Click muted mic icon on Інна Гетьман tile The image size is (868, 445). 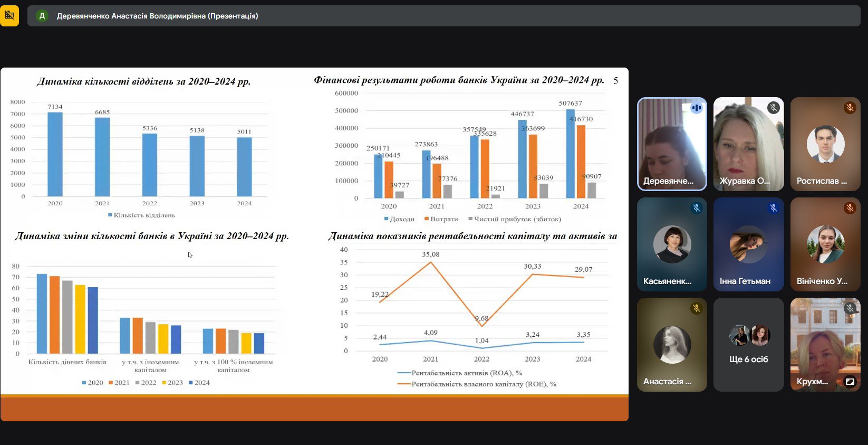pyautogui.click(x=773, y=208)
